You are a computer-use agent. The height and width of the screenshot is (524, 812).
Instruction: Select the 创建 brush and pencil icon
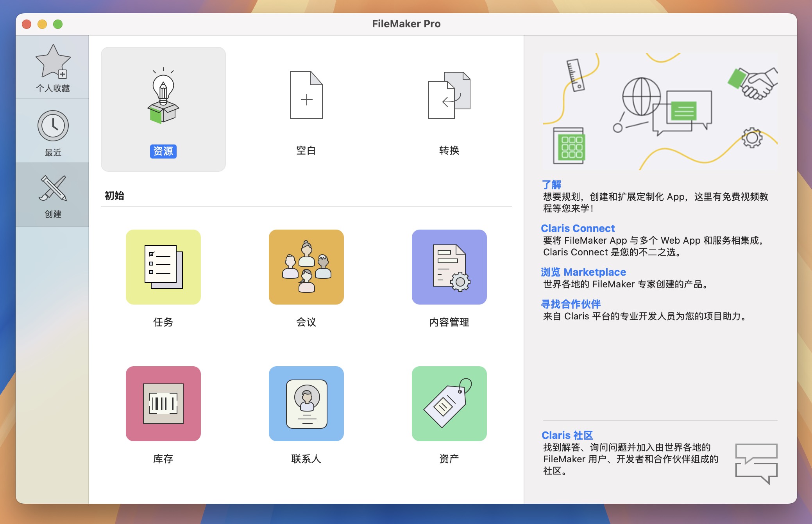(53, 188)
